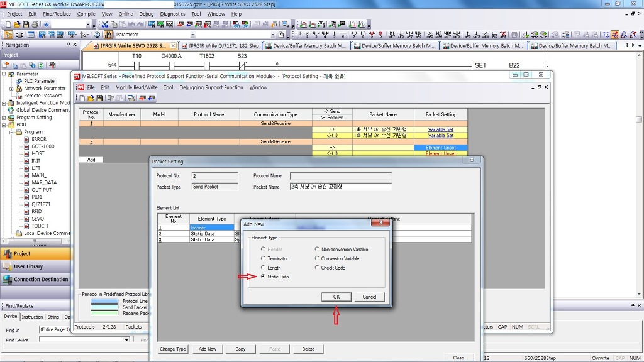Click Save icon in Protocol Setting toolbar

99,98
